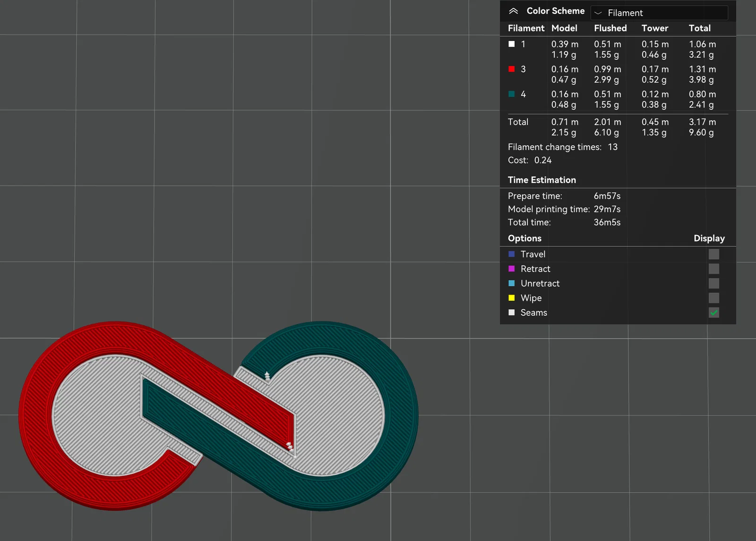The width and height of the screenshot is (756, 541).
Task: Select the Seams option label
Action: tap(534, 313)
